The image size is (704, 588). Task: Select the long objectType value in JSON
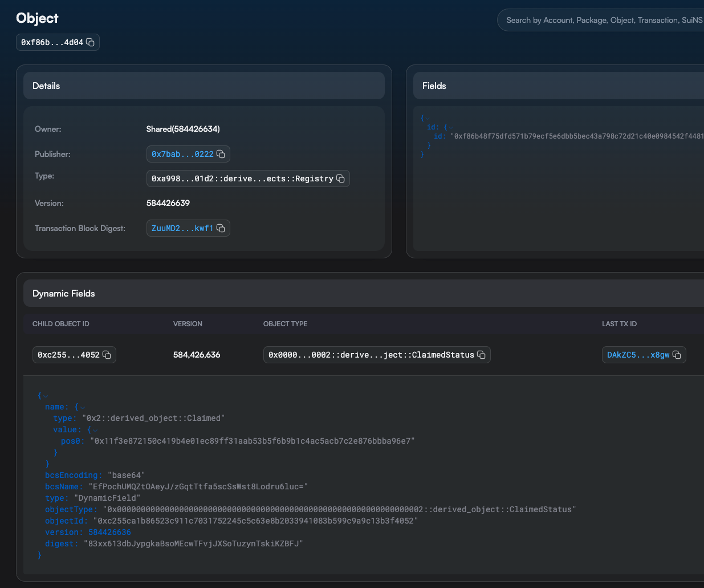339,509
